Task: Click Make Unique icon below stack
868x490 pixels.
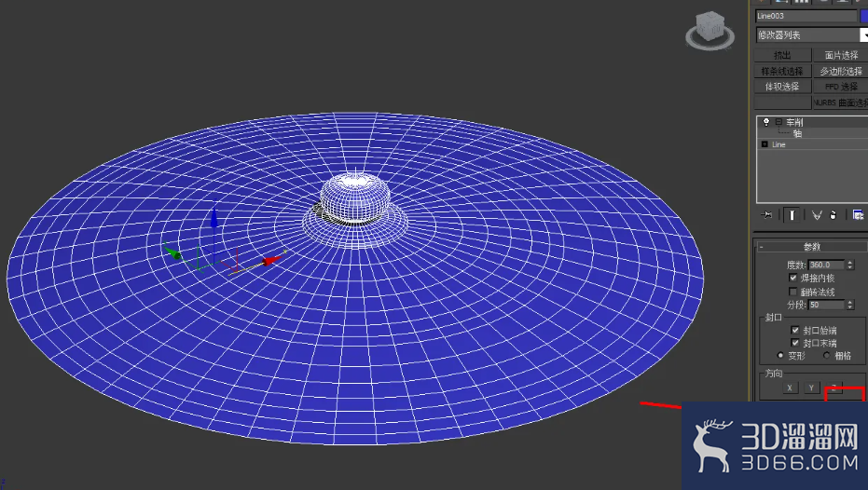Action: tap(817, 215)
